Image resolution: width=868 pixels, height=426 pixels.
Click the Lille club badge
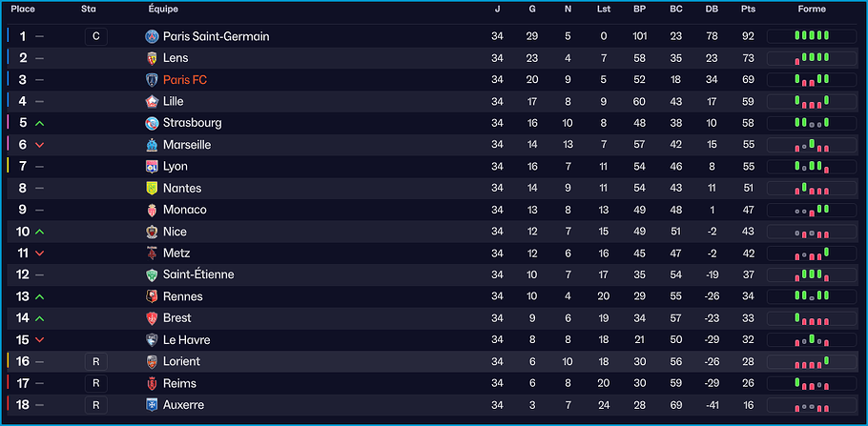152,102
